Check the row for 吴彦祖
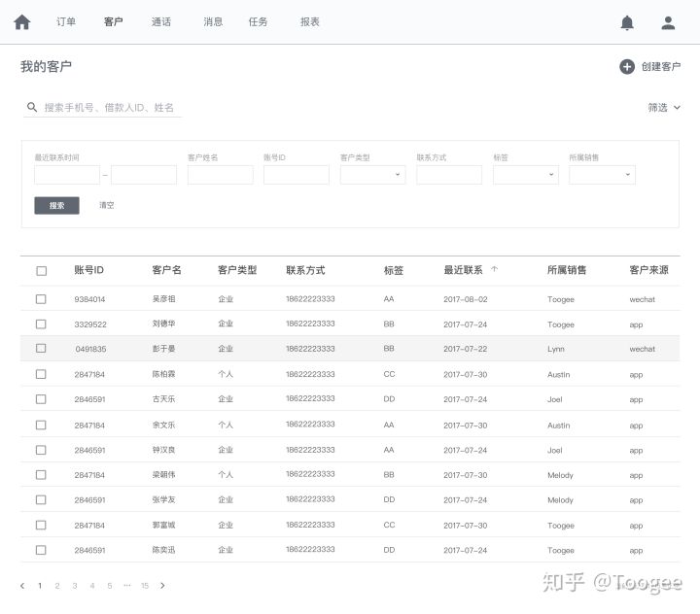This screenshot has height=614, width=700. point(41,299)
